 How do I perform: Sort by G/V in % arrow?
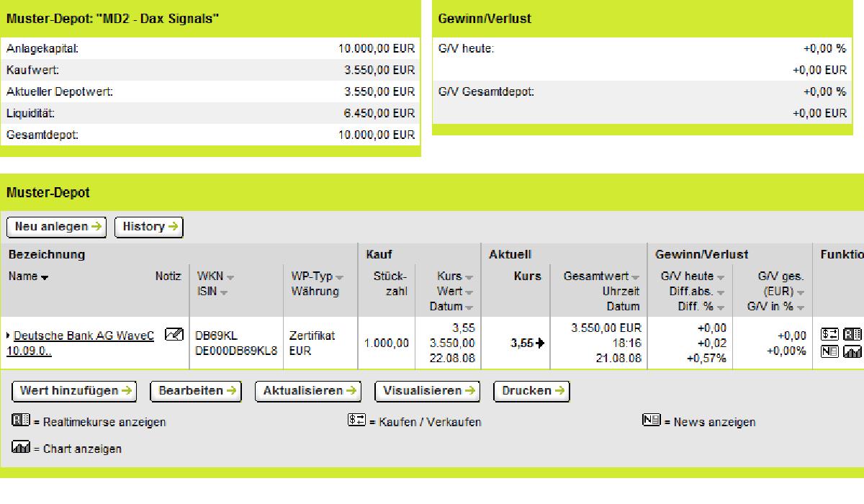tap(801, 307)
